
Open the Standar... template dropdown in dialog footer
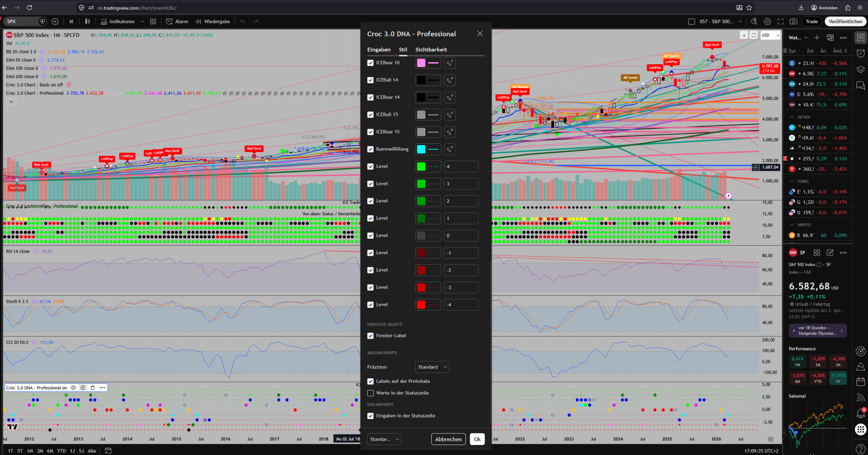[x=384, y=439]
